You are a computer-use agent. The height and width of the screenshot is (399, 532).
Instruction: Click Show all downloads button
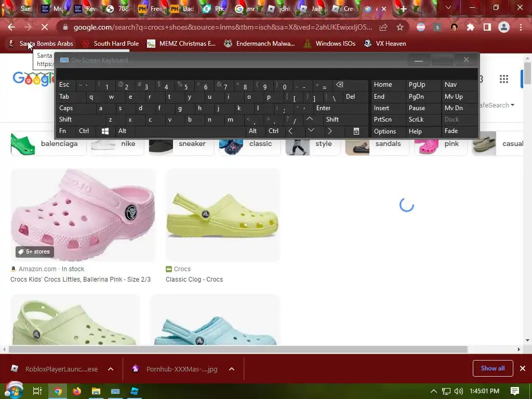493,368
